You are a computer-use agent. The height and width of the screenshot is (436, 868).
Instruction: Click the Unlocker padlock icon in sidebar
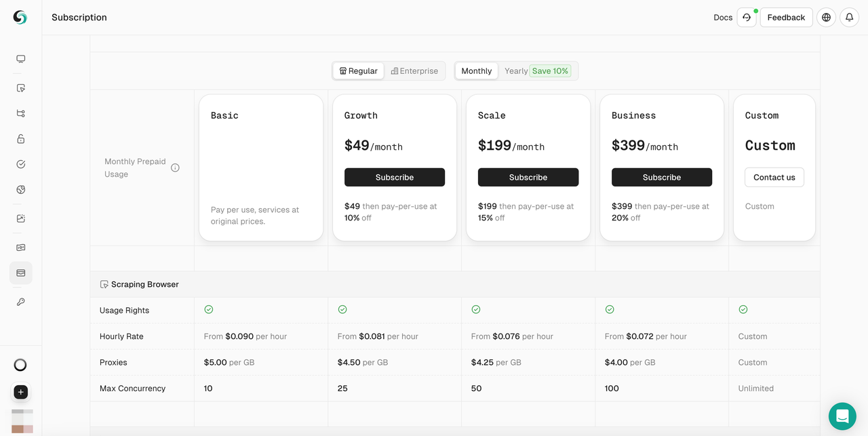click(20, 138)
